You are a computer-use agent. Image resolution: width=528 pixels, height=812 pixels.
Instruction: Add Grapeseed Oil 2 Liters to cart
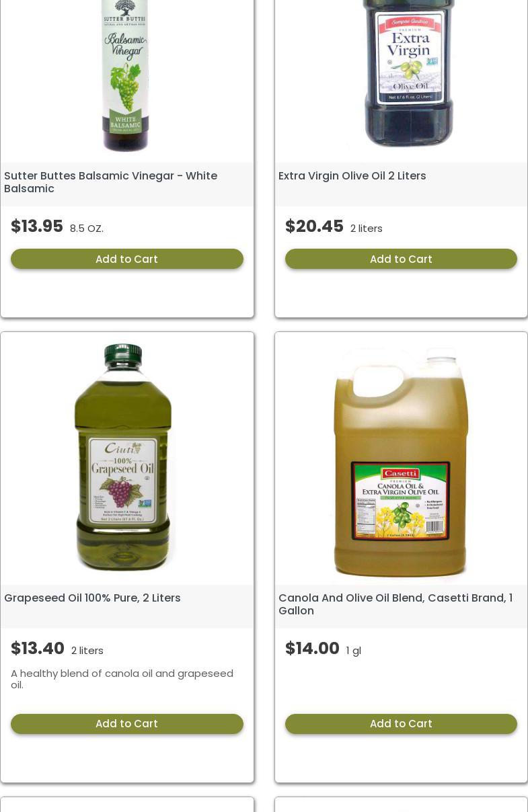pyautogui.click(x=126, y=724)
